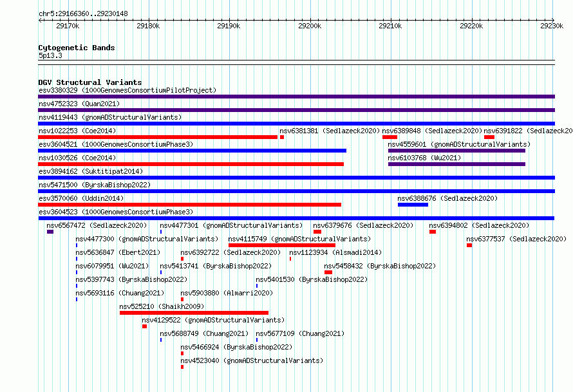The width and height of the screenshot is (573, 392).
Task: Click the Cytogenetic Bands track title
Action: (x=77, y=48)
